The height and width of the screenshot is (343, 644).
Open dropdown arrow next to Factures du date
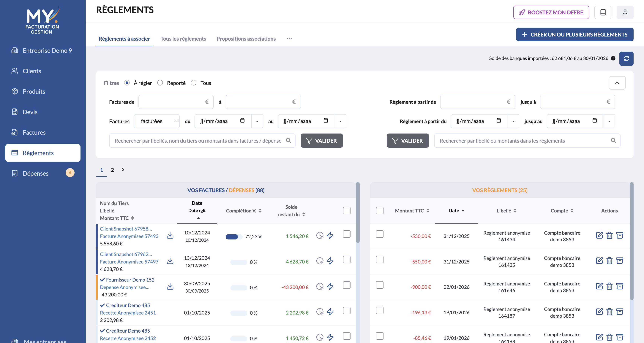pos(257,121)
